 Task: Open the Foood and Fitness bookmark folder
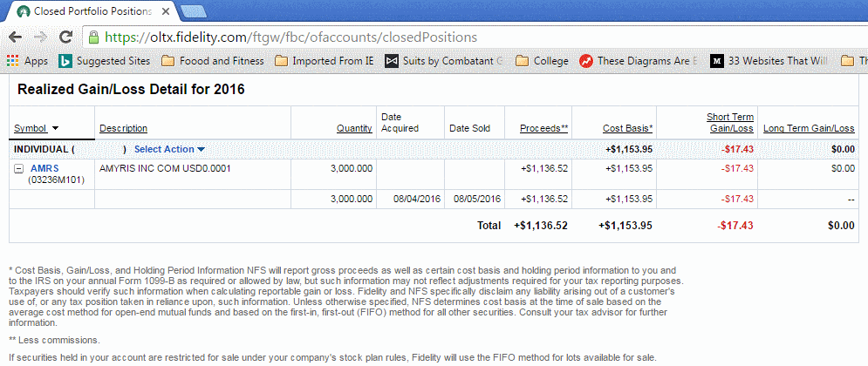(x=213, y=61)
